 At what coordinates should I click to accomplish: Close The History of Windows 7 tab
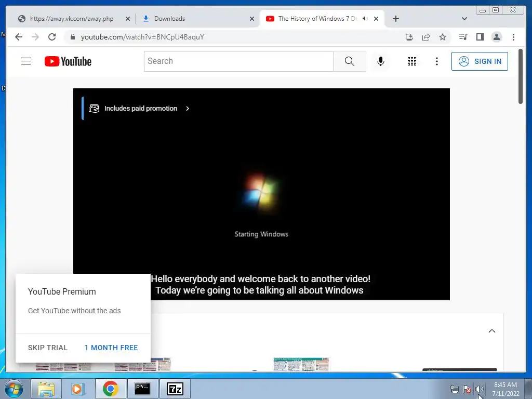click(x=376, y=19)
